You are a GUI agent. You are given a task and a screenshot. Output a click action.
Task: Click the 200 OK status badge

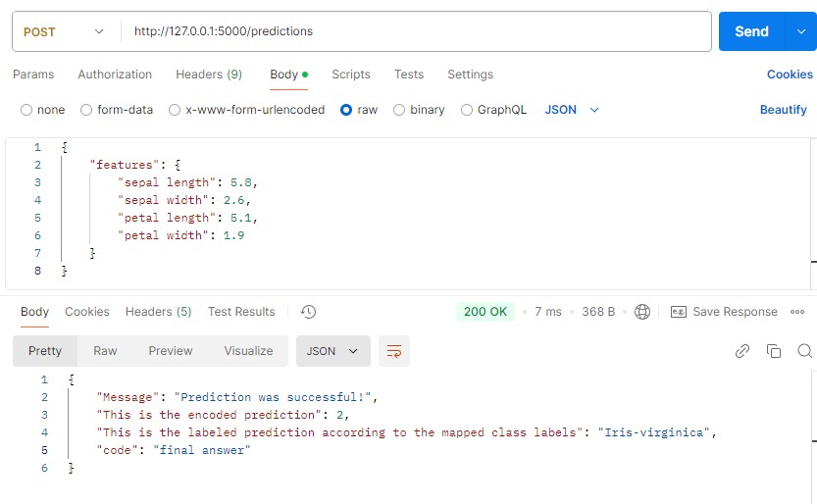click(x=485, y=312)
